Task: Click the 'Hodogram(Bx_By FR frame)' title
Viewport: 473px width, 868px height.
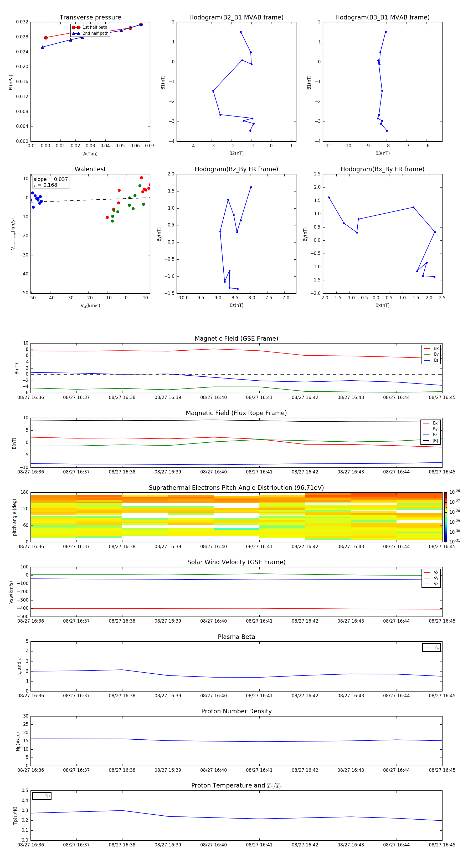Action: [382, 169]
